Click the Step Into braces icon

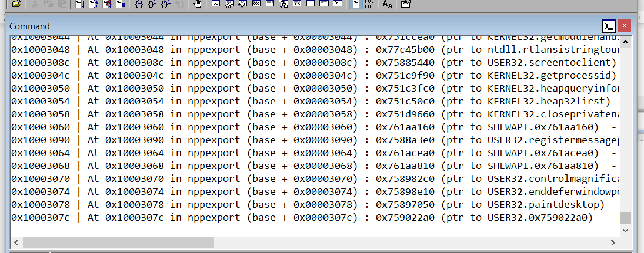(x=139, y=4)
